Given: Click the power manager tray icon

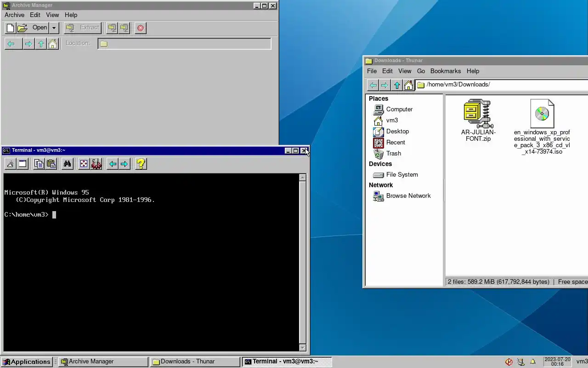Looking at the screenshot, I should pos(509,362).
